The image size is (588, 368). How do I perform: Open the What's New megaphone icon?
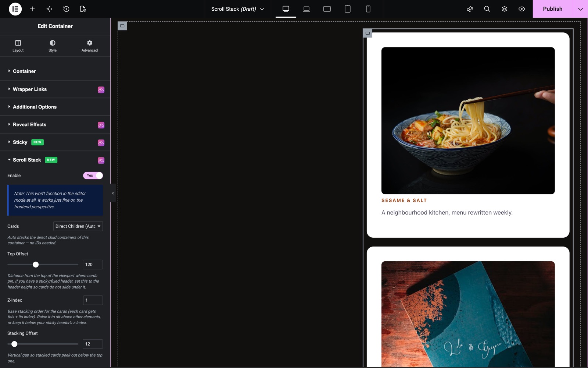click(x=470, y=9)
